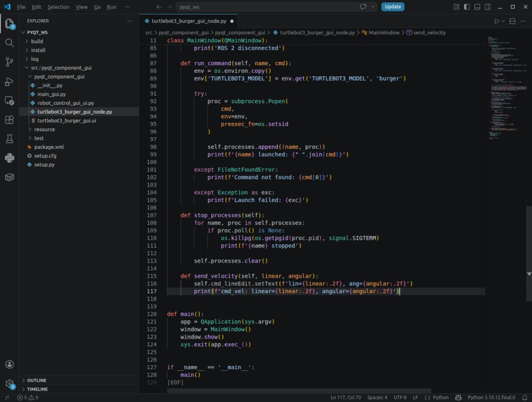Open the Selection menu

[x=58, y=7]
